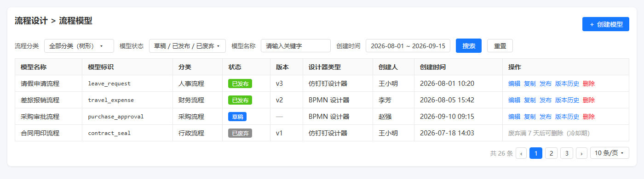
Task: Select the 合同用印流程 model name
Action: coord(40,133)
